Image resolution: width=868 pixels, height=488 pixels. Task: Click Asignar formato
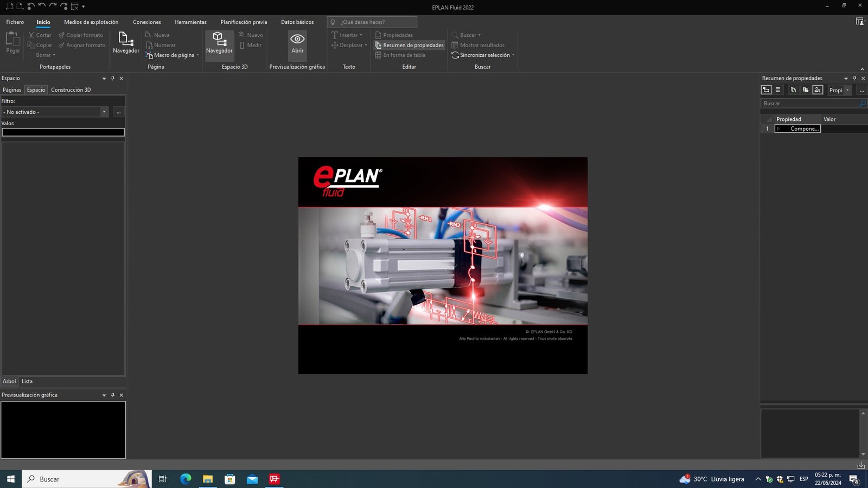tap(82, 45)
